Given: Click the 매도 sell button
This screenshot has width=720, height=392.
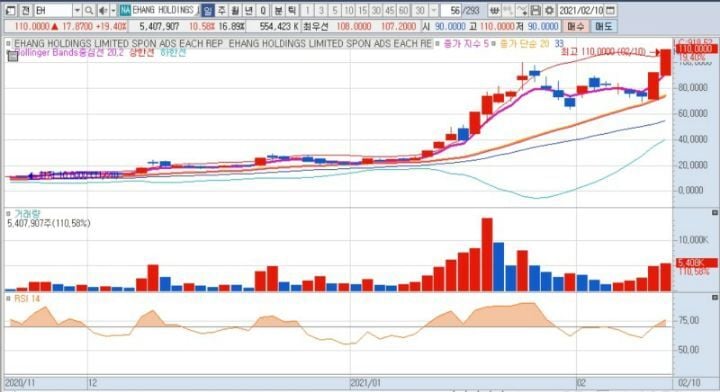Looking at the screenshot, I should click(x=603, y=26).
